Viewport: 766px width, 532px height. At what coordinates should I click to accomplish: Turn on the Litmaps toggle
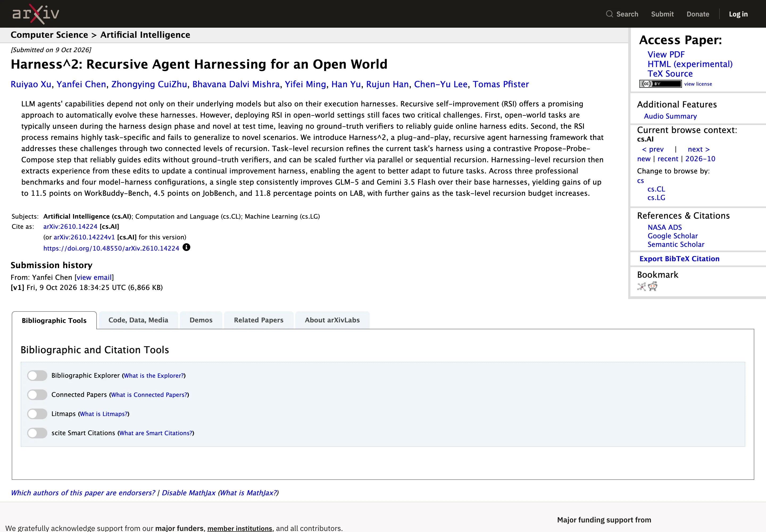pos(37,414)
